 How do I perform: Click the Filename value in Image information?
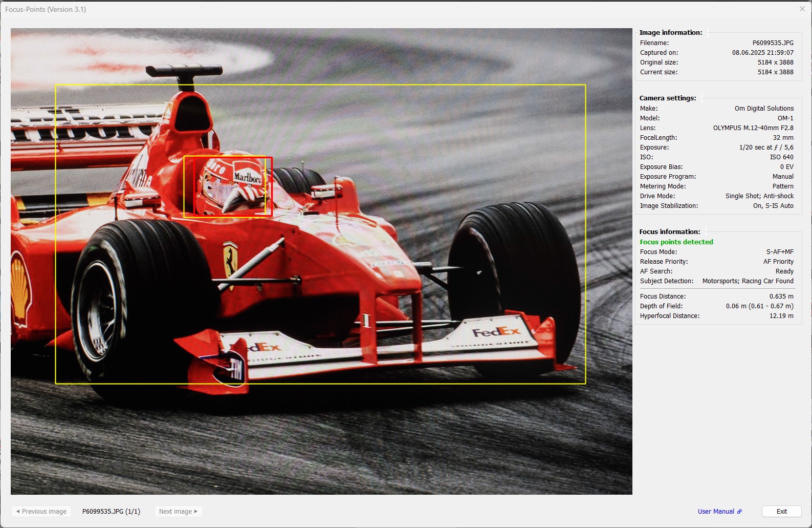[773, 43]
